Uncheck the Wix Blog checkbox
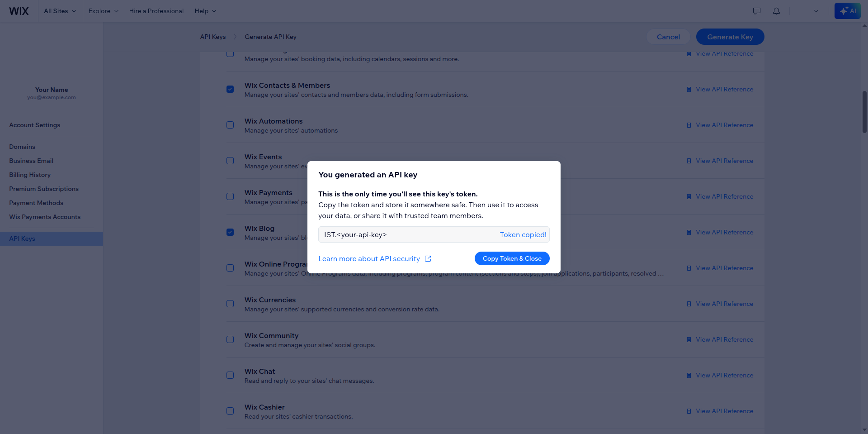This screenshot has width=868, height=434. [x=230, y=232]
